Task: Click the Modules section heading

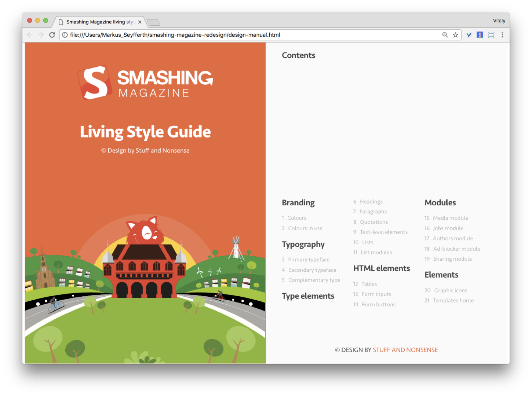Action: click(440, 203)
